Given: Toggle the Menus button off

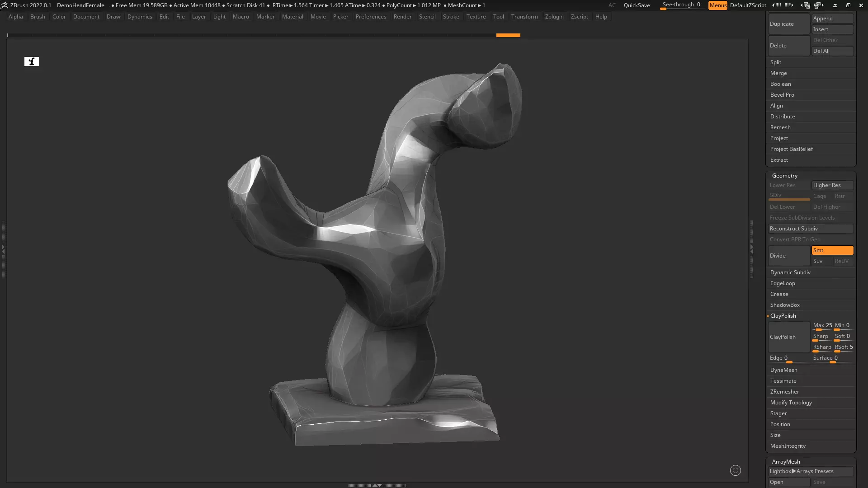Looking at the screenshot, I should click(x=717, y=5).
